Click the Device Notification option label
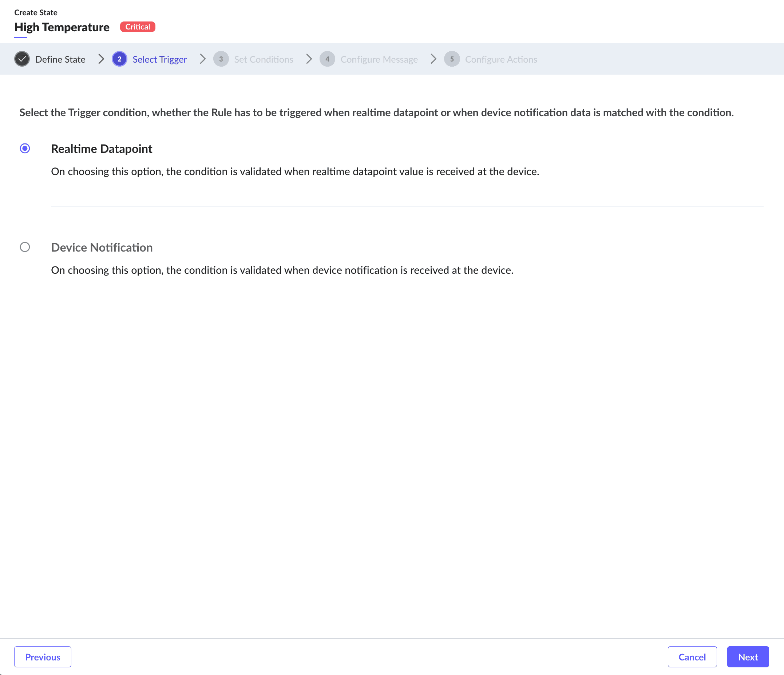 102,248
